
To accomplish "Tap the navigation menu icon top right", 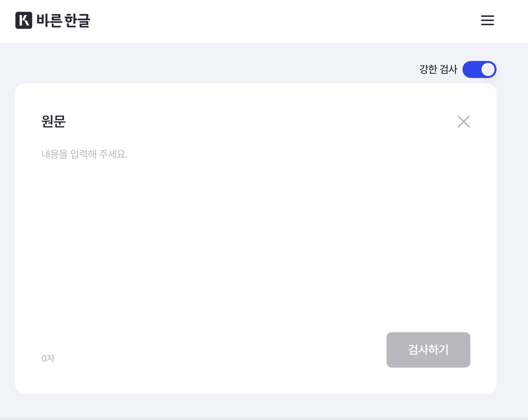I will (487, 21).
